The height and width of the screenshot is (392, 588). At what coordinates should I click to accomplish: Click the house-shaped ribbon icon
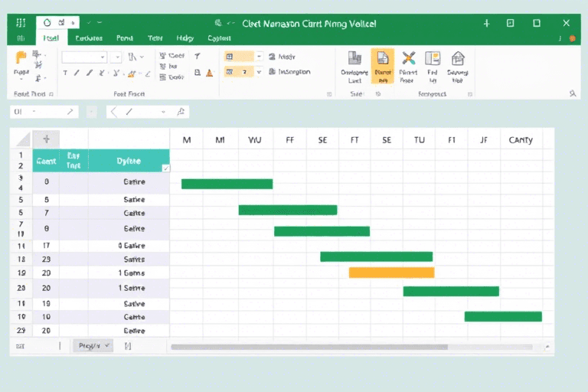[458, 58]
